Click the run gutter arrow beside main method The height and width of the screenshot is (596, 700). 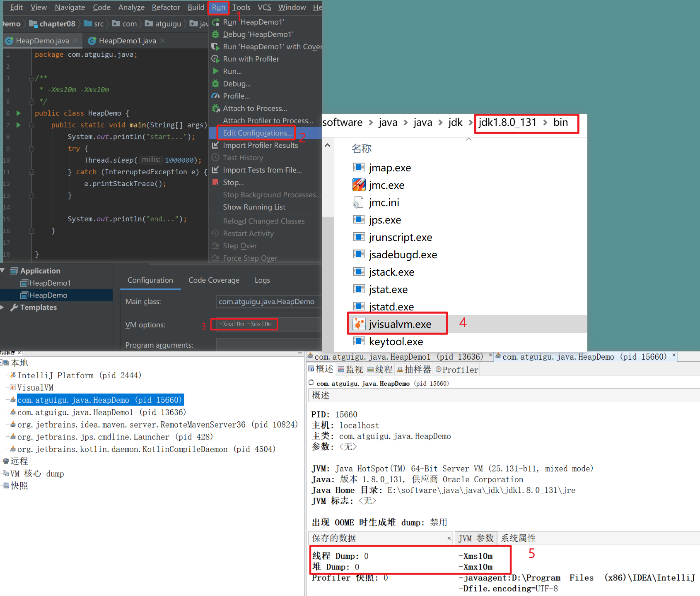click(19, 125)
